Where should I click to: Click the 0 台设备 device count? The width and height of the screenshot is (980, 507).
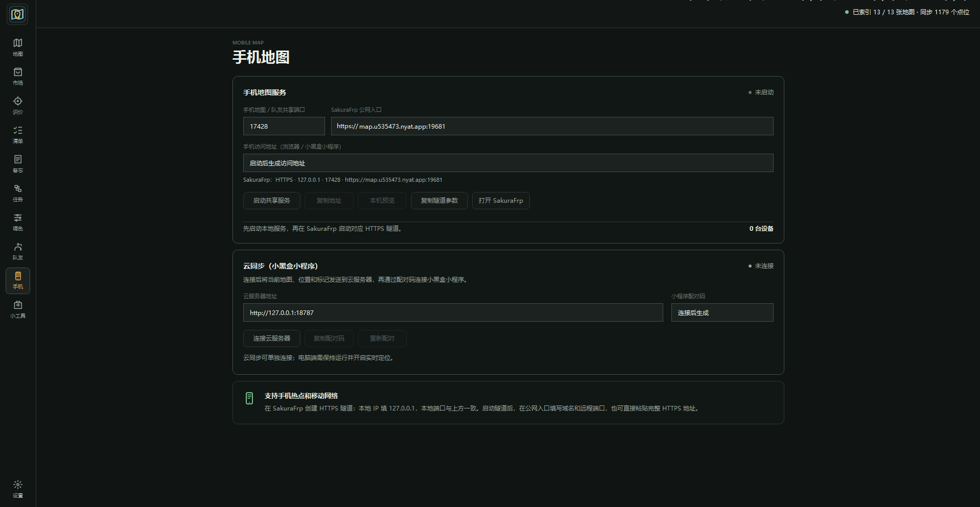point(761,229)
